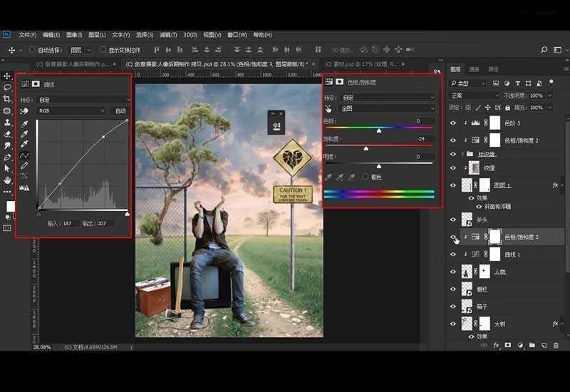Select the Eraser tool
Image resolution: width=570 pixels, height=392 pixels.
tap(8, 133)
